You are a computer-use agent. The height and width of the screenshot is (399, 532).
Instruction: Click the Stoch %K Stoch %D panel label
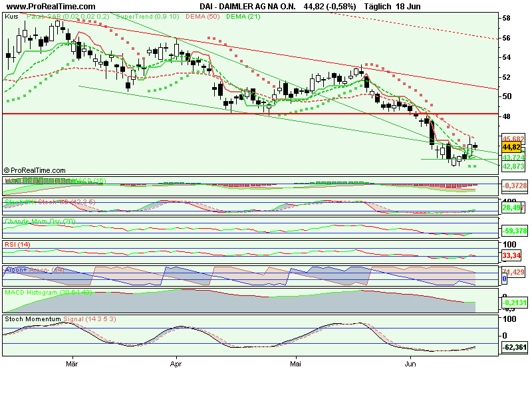point(50,202)
